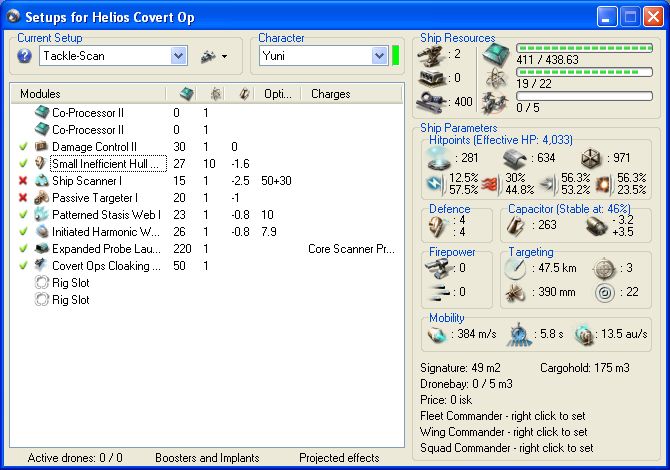The height and width of the screenshot is (470, 670).
Task: Click the max locked targets icon
Action: click(x=604, y=269)
